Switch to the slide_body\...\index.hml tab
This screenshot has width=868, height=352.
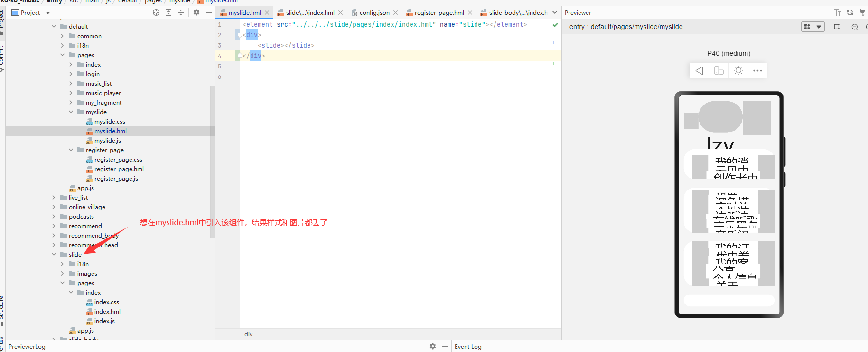(x=514, y=13)
